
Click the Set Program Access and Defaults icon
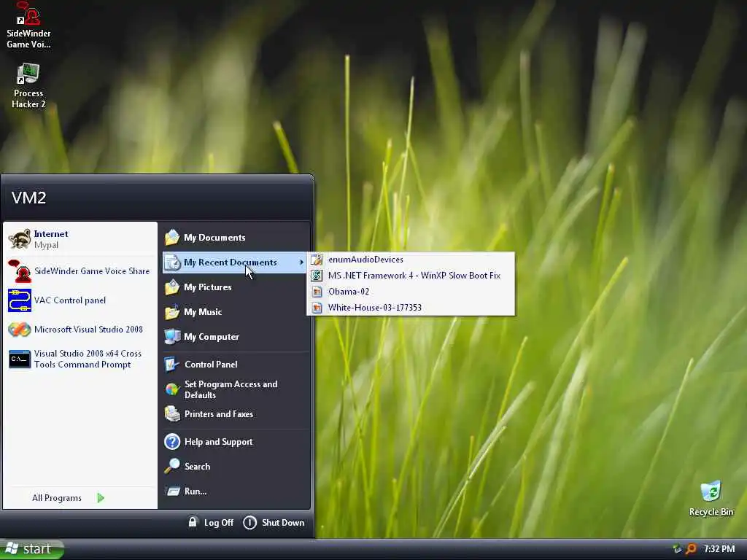(x=172, y=389)
